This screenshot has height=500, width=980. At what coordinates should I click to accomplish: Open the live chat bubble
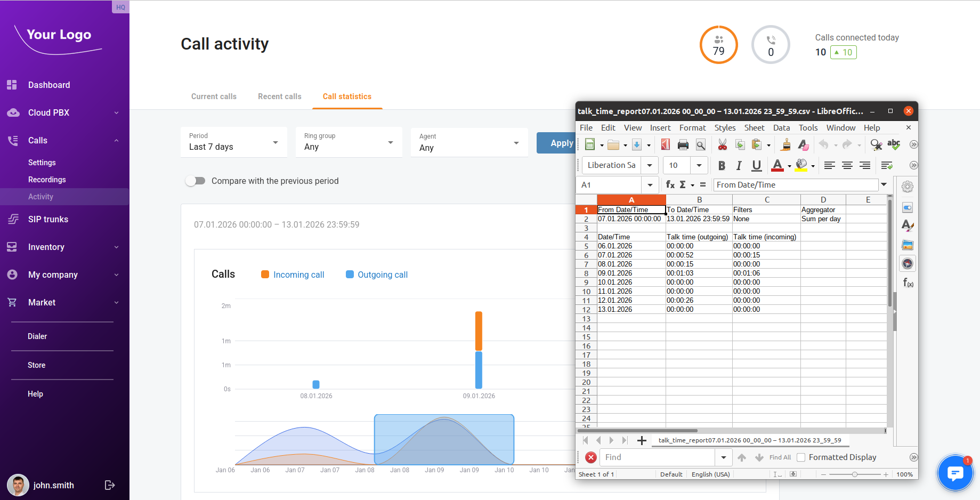point(955,473)
